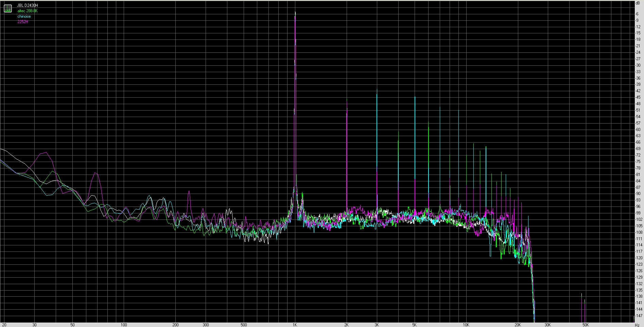This screenshot has height=327, width=644.
Task: Click the 500 frequency axis label
Action: (244, 325)
